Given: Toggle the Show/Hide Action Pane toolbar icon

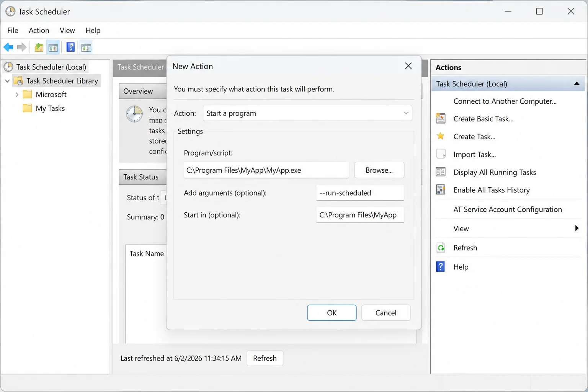Looking at the screenshot, I should pyautogui.click(x=86, y=47).
